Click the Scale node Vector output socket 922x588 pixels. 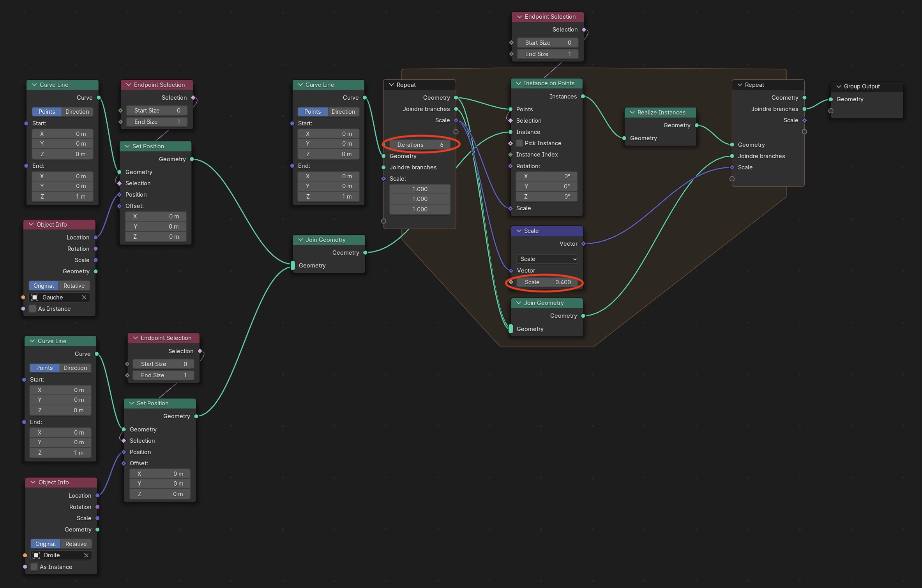583,244
